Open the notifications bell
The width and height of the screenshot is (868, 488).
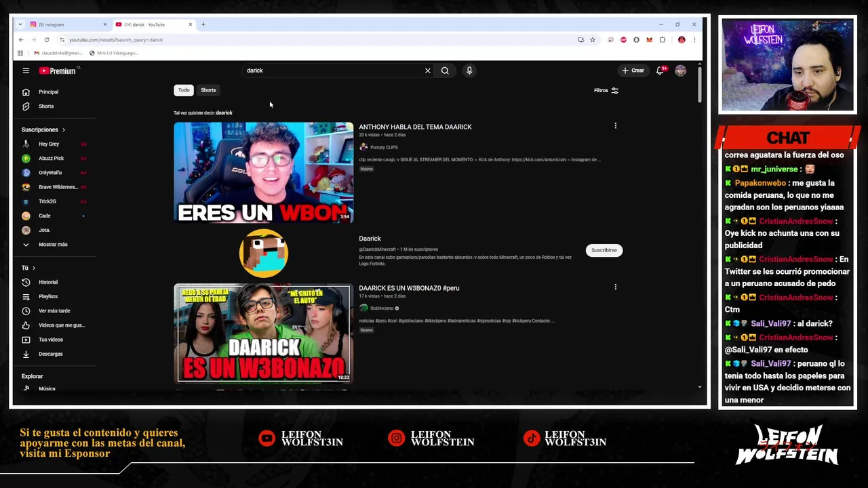(x=660, y=70)
